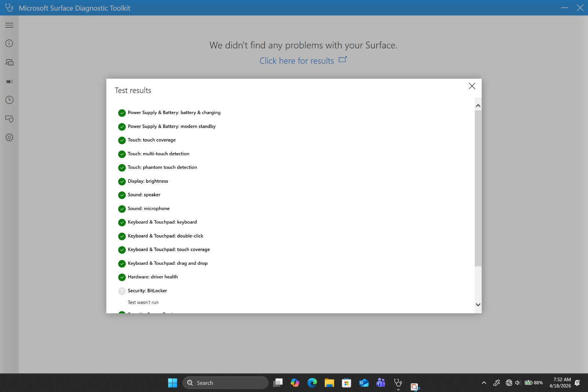
Task: Select the devices diagnostics sidebar icon
Action: click(10, 63)
